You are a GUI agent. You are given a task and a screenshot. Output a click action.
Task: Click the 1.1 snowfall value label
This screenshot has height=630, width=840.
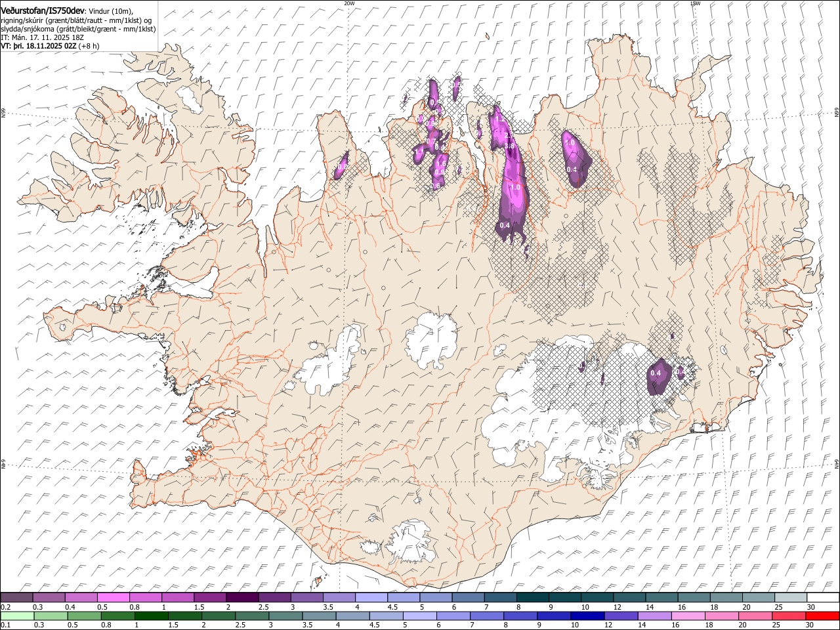point(419,152)
